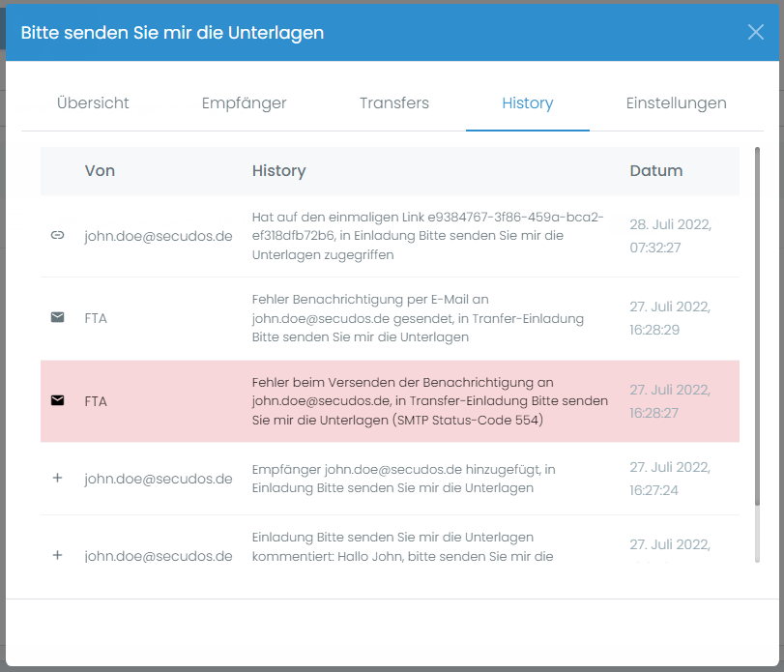The width and height of the screenshot is (784, 672).
Task: Go to the Transfers tab
Action: 393,103
